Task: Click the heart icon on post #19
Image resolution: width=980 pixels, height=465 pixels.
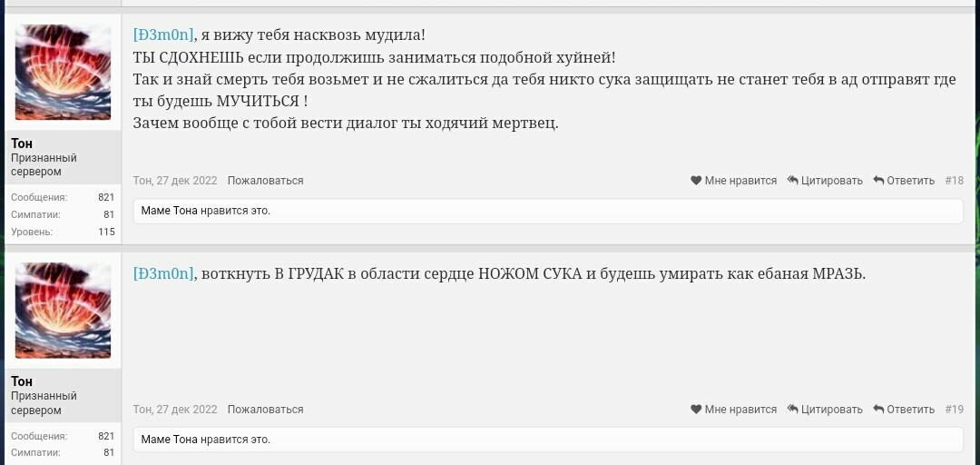Action: (696, 410)
